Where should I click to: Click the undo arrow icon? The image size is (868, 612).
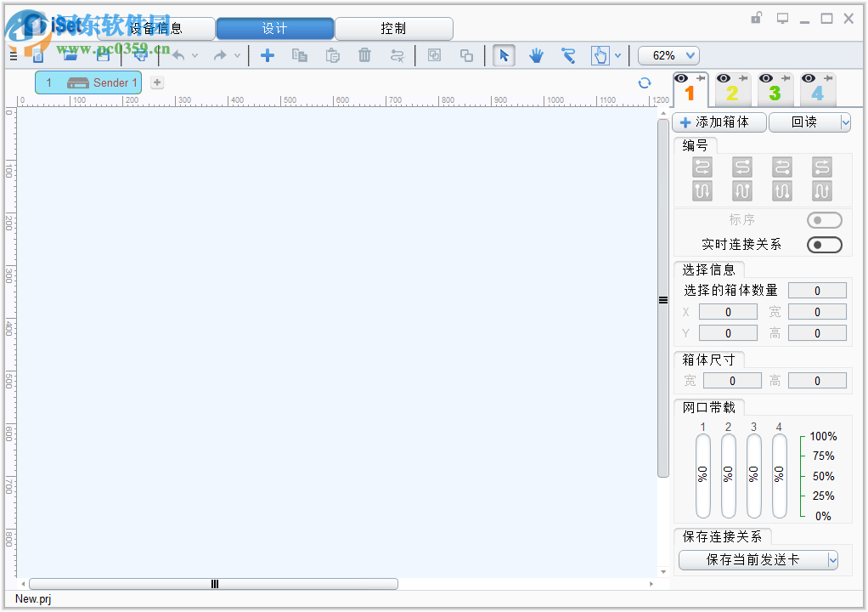click(x=178, y=55)
